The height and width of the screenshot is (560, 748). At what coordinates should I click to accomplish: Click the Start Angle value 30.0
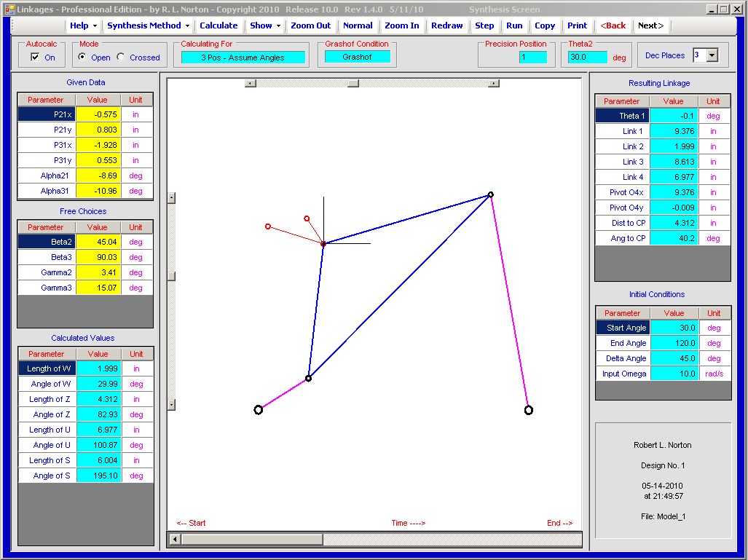674,328
